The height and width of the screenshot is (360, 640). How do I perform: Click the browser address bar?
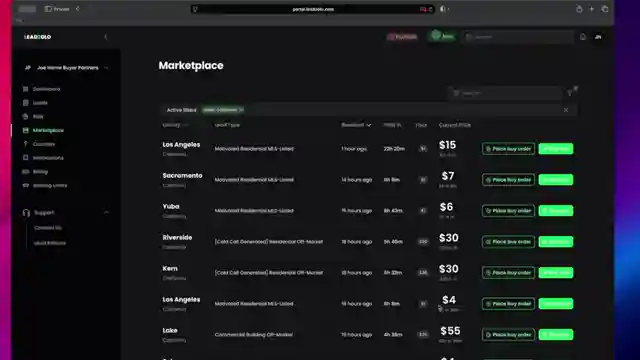click(312, 9)
